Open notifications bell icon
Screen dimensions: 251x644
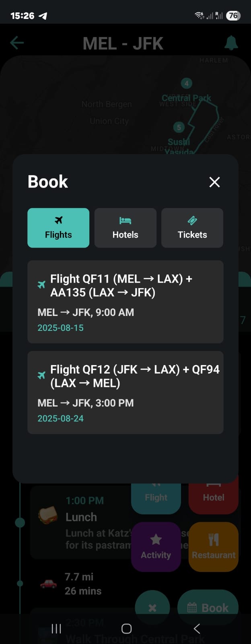231,43
